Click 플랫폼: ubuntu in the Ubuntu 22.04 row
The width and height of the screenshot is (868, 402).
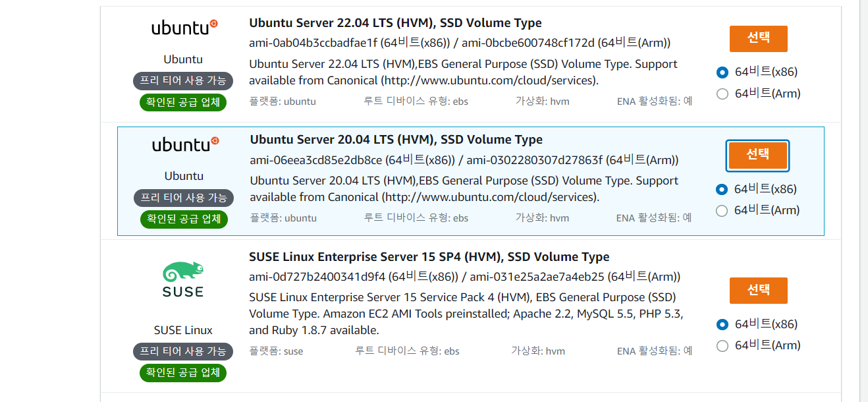point(283,101)
